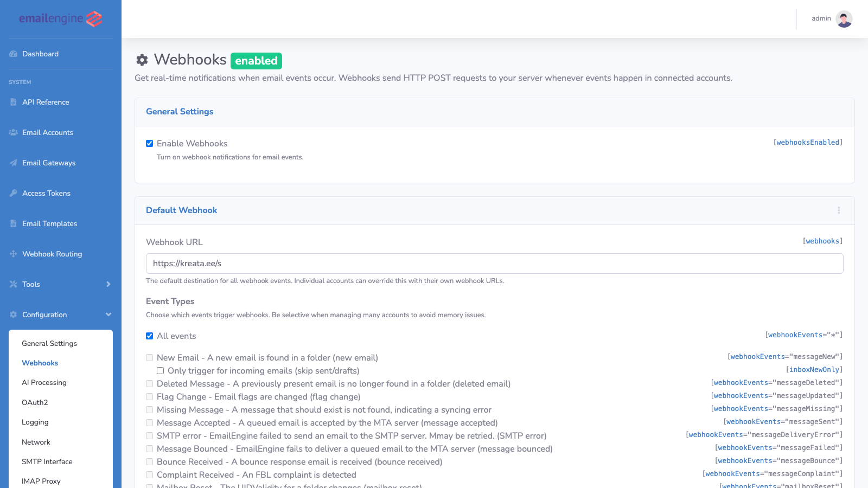The image size is (868, 488).
Task: Open SMTP Interface settings
Action: tap(47, 461)
